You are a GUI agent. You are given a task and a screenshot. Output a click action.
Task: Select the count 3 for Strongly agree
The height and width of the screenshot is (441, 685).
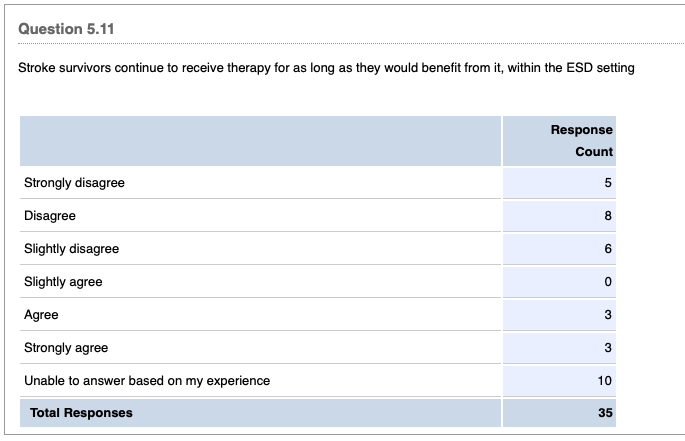[x=607, y=348]
